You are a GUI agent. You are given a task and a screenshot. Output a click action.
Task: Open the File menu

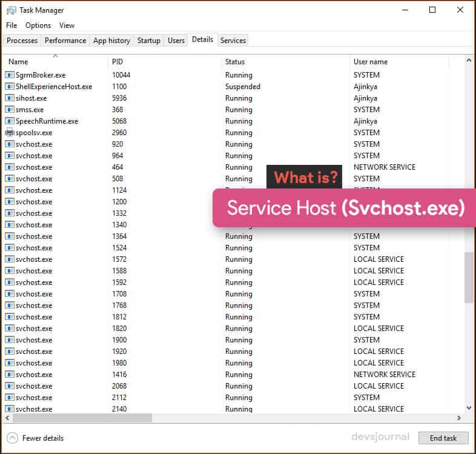12,25
